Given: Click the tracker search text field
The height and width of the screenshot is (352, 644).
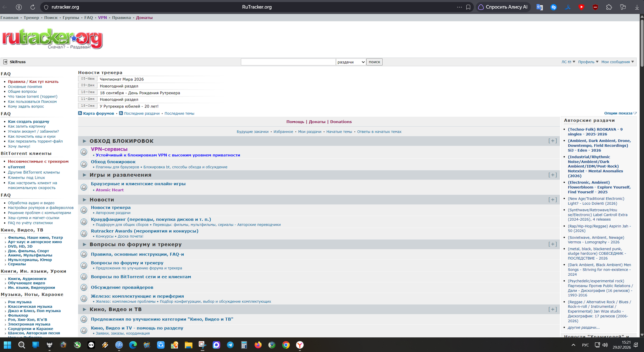Looking at the screenshot, I should click(x=288, y=62).
